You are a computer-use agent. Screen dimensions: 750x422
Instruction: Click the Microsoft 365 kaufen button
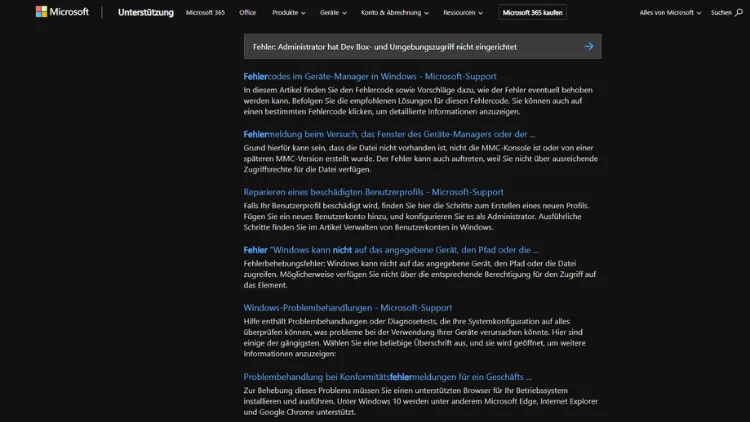tap(532, 12)
